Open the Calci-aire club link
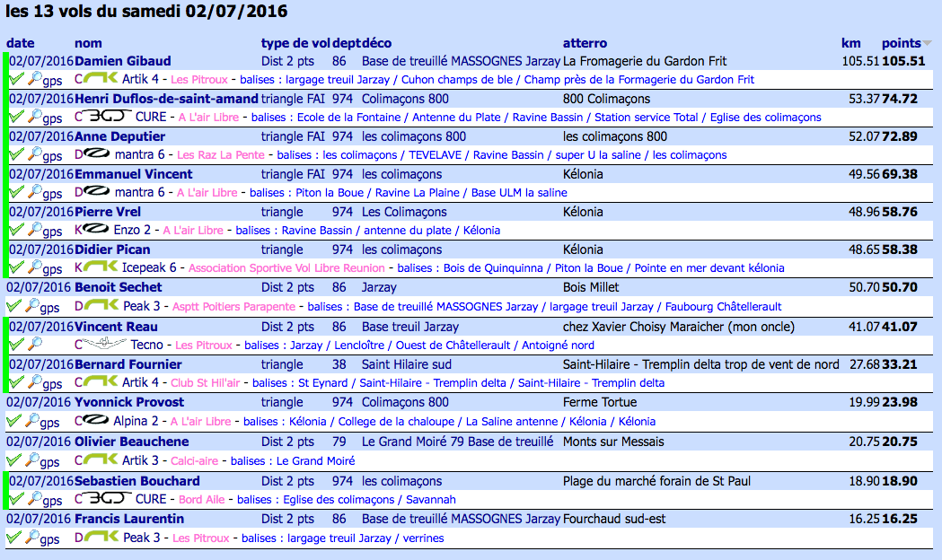This screenshot has width=942, height=560. tap(195, 461)
